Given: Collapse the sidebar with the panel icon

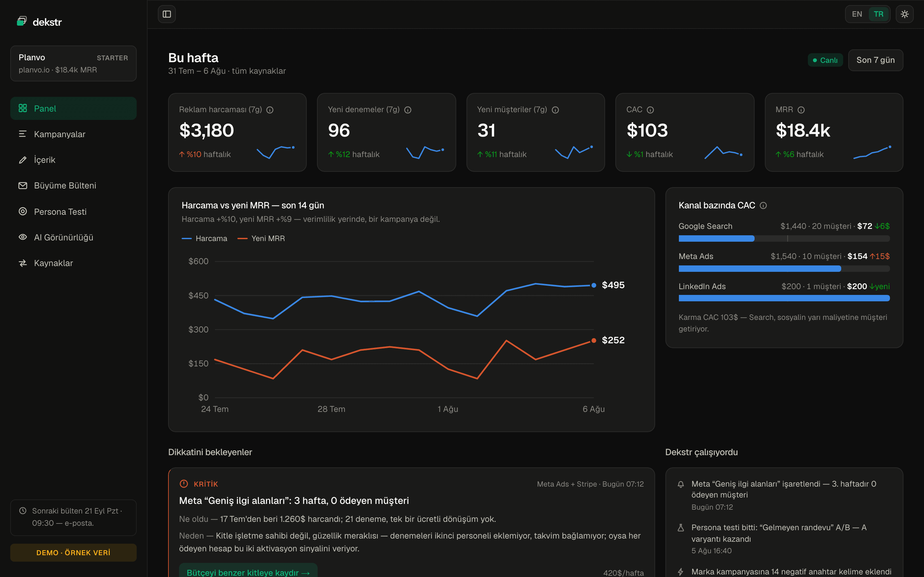Looking at the screenshot, I should pyautogui.click(x=167, y=14).
